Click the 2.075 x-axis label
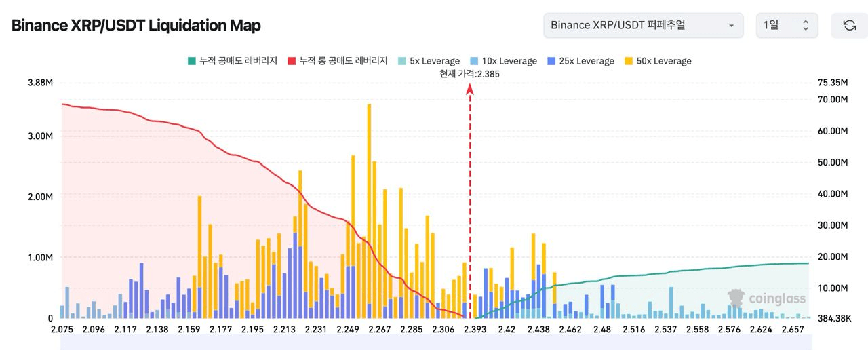 point(64,330)
